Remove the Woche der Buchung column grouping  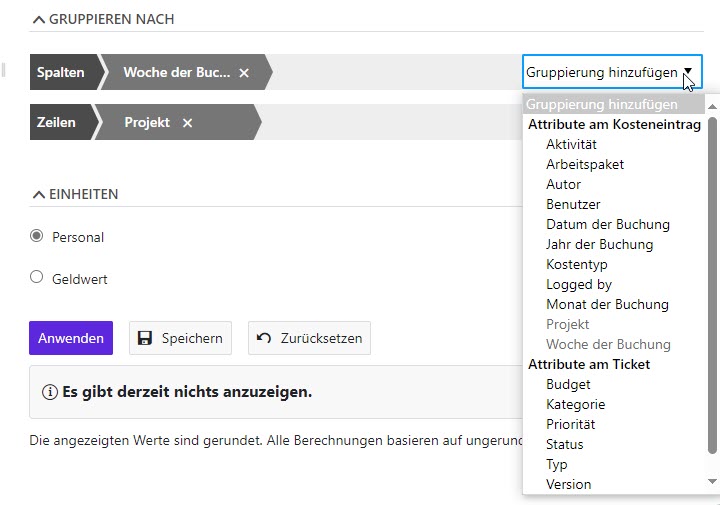[244, 73]
